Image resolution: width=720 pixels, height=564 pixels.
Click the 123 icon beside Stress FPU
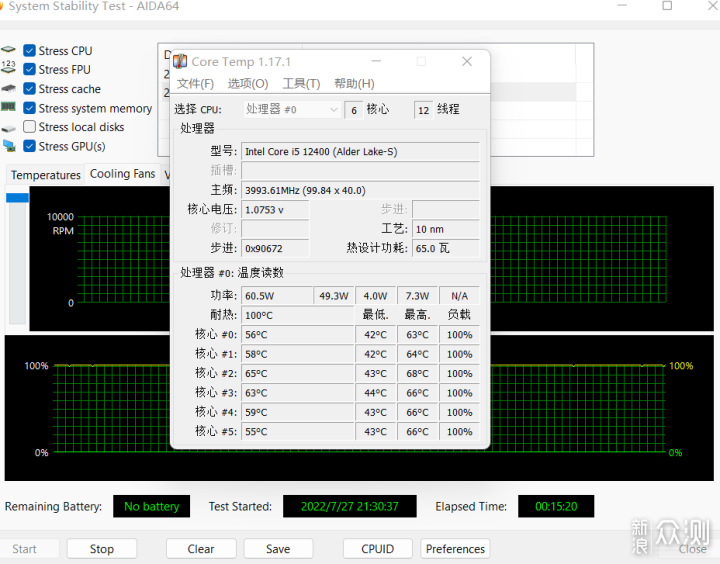point(8,67)
